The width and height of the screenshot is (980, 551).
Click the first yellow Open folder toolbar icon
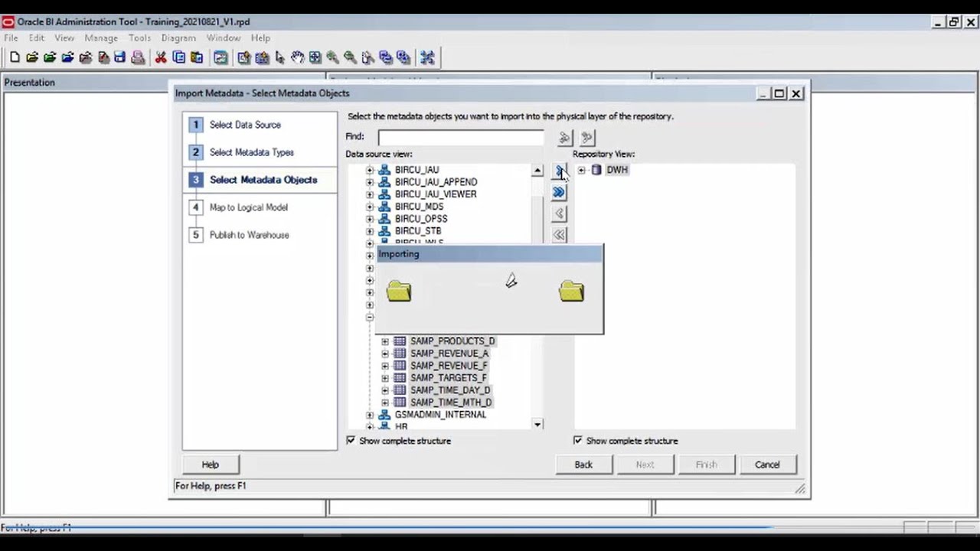point(32,57)
